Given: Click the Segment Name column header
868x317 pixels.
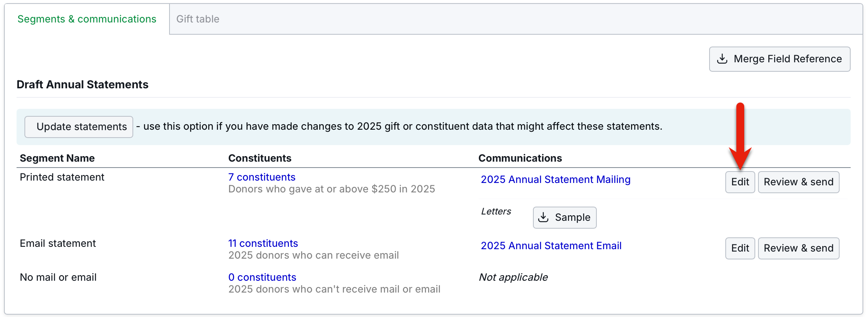Looking at the screenshot, I should click(x=57, y=158).
